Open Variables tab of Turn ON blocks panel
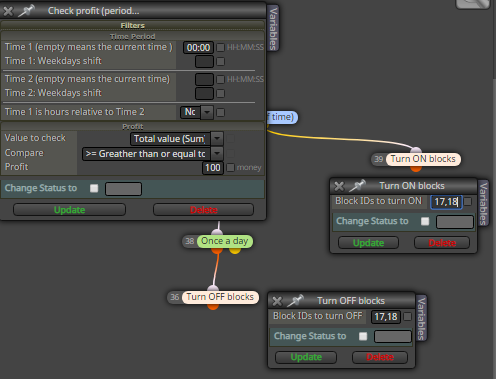 (x=484, y=203)
